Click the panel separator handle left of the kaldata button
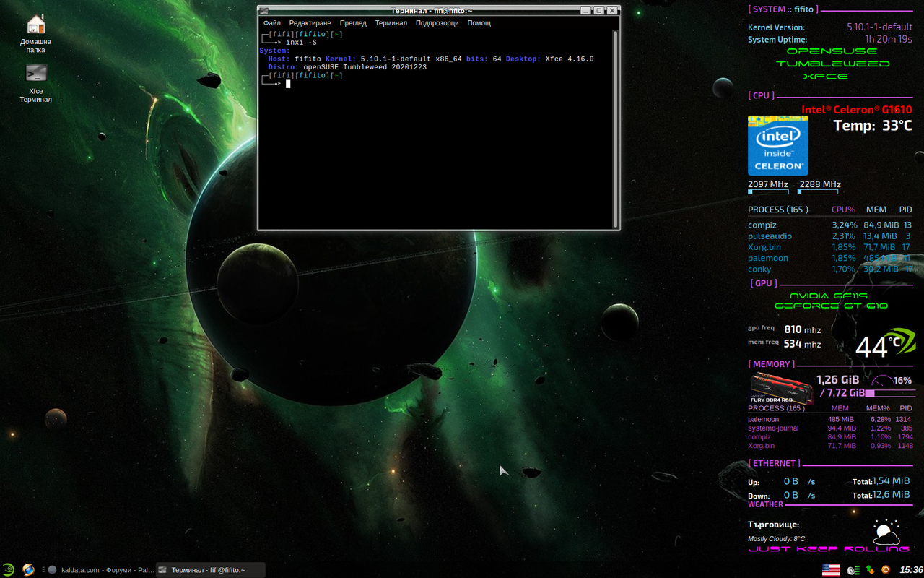924x578 pixels. (43, 570)
